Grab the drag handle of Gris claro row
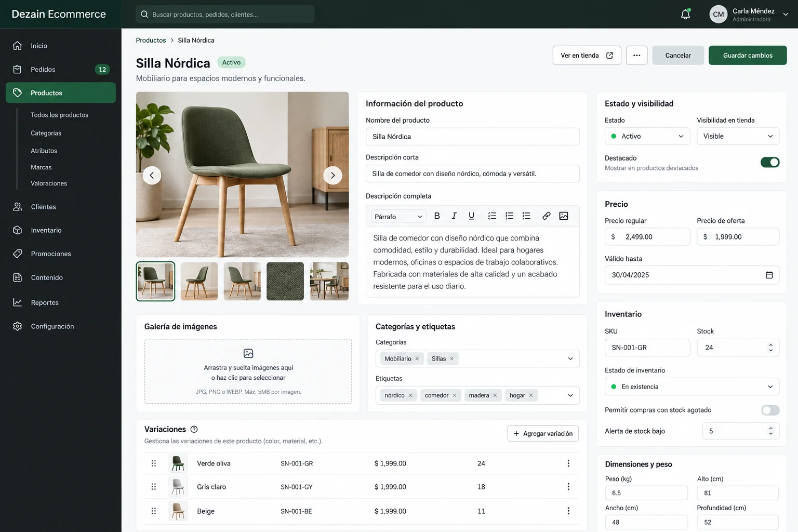 click(x=153, y=487)
